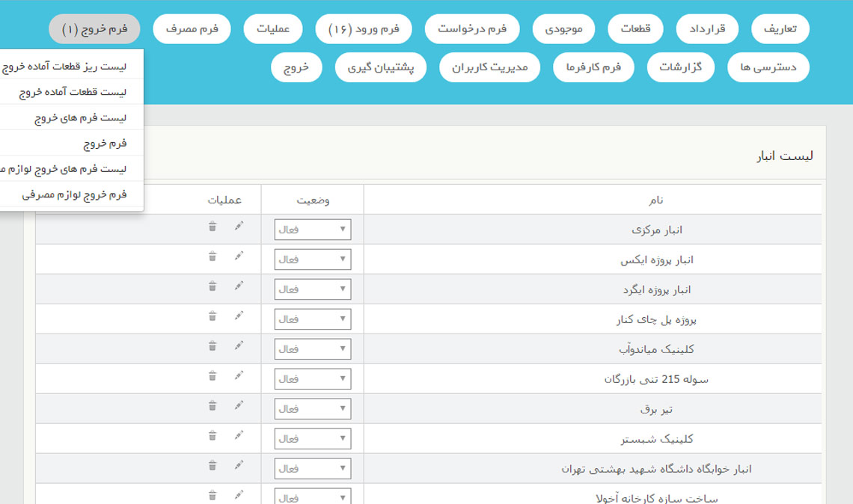The image size is (853, 504).
Task: Click the trash icon for تیر برق
Action: (213, 405)
